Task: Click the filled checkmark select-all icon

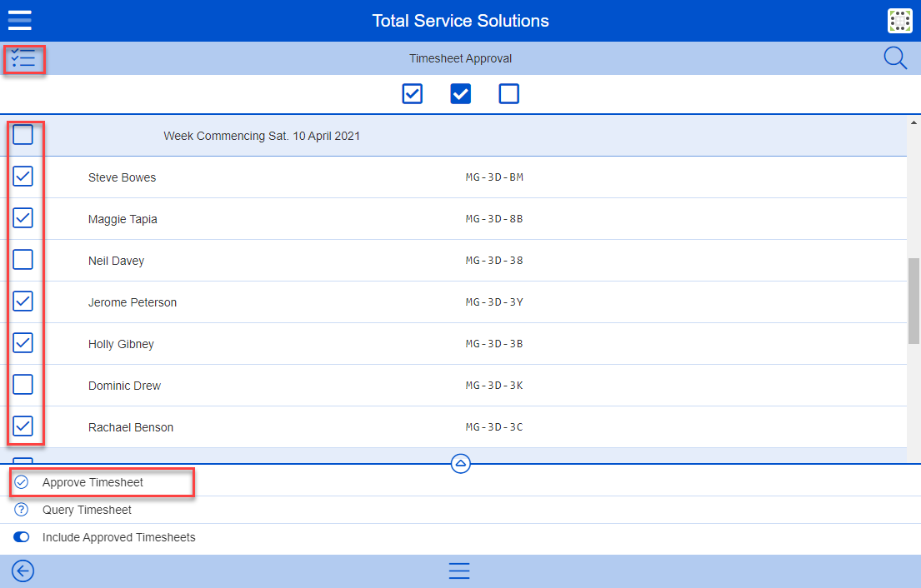Action: (460, 93)
